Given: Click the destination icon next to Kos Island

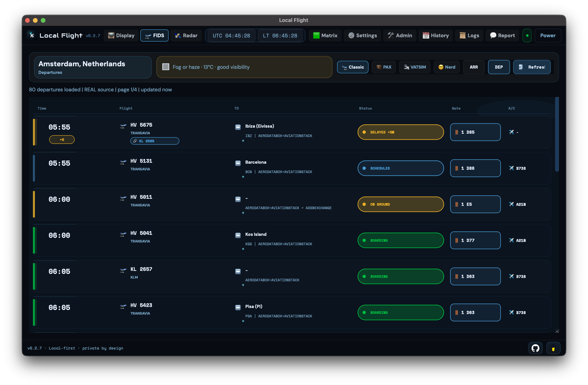Looking at the screenshot, I should pos(238,235).
